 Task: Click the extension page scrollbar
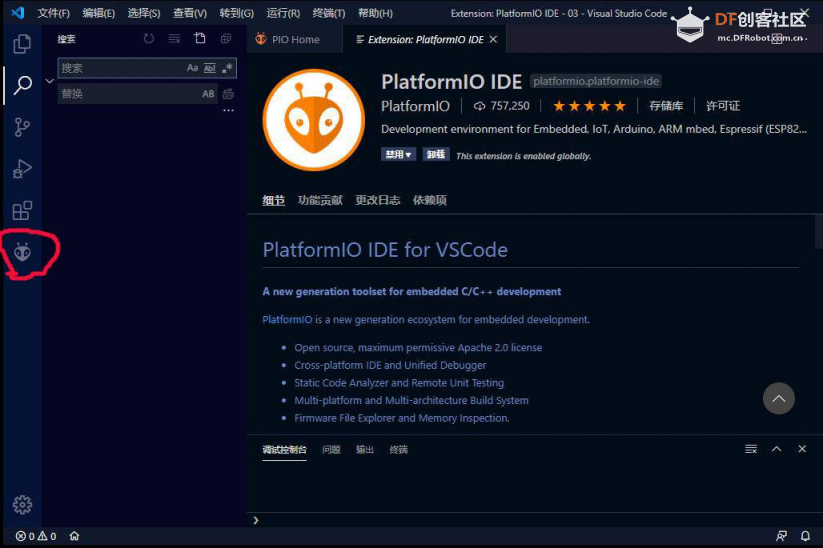[819, 231]
